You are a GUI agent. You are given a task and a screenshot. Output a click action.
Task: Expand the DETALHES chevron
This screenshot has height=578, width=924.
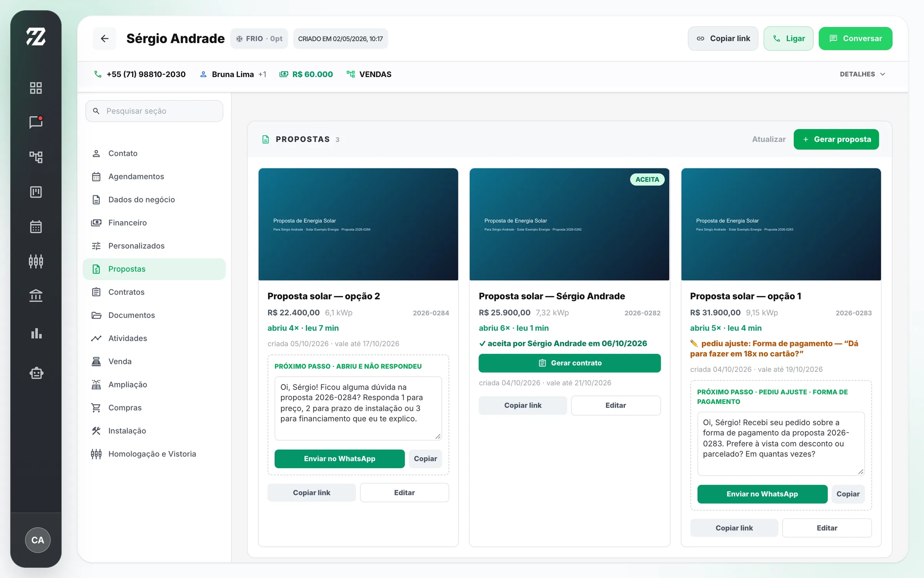(883, 74)
